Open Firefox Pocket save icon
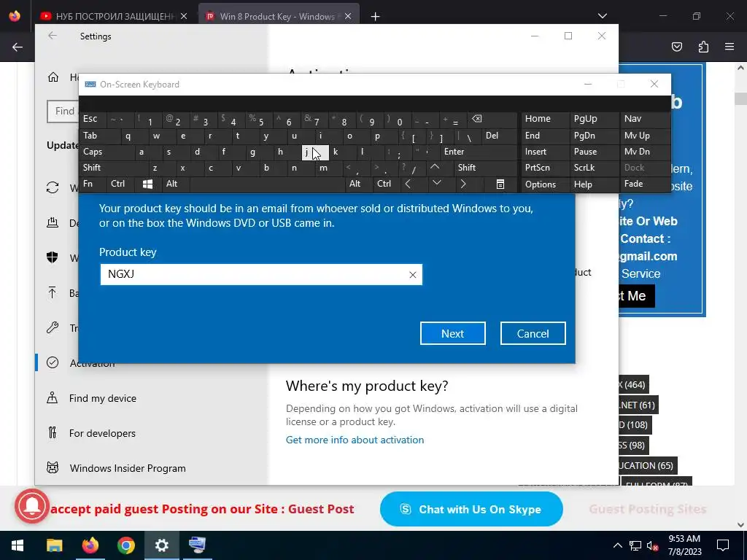 (676, 47)
